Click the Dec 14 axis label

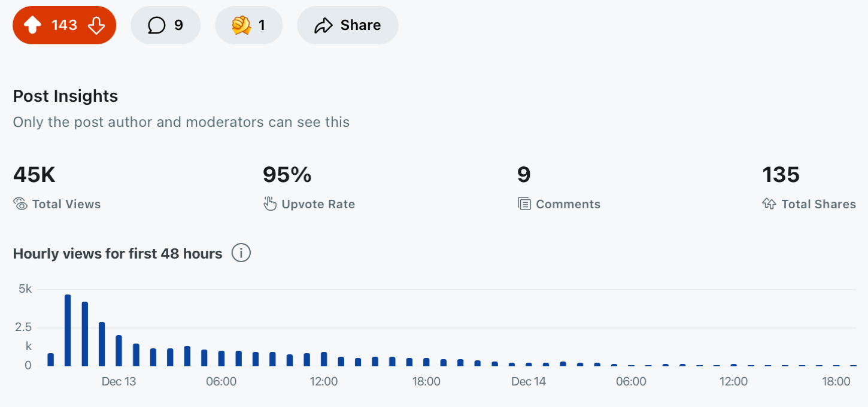[529, 382]
